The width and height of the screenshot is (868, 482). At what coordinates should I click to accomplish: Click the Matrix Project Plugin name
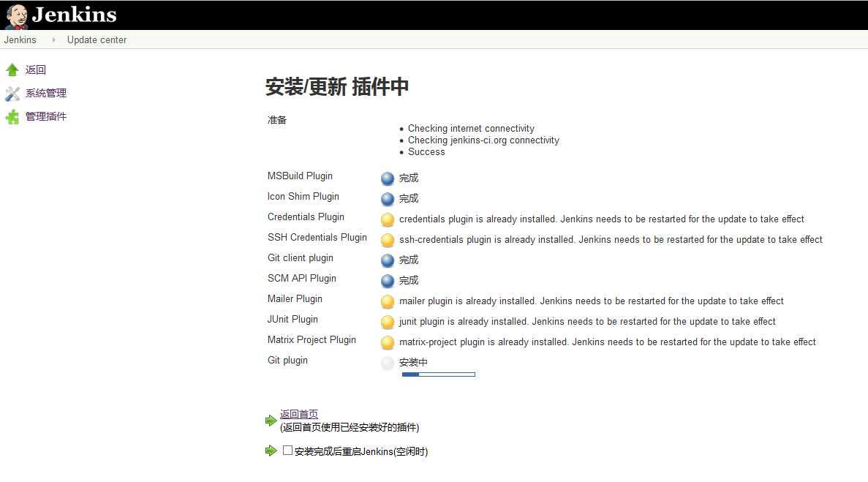[312, 340]
